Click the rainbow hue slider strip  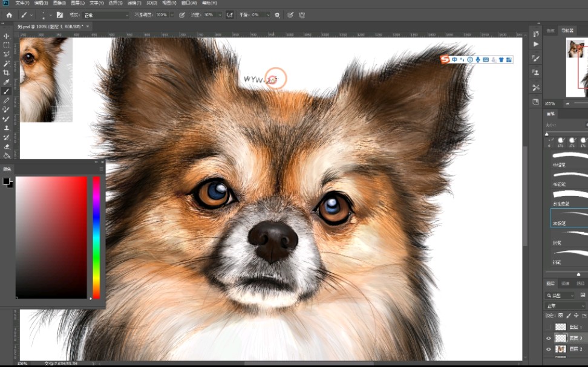(x=96, y=237)
